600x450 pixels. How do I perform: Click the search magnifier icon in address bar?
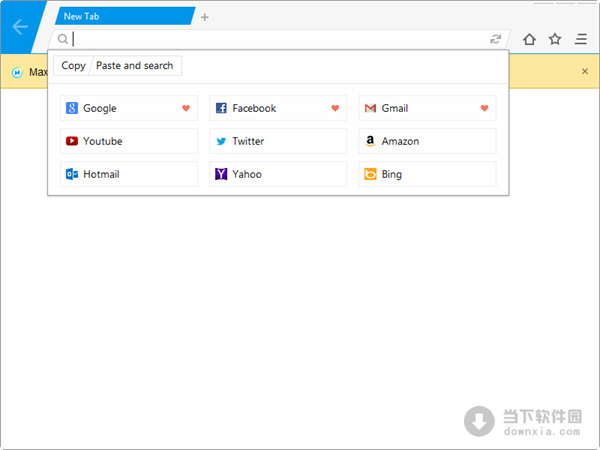pyautogui.click(x=63, y=39)
